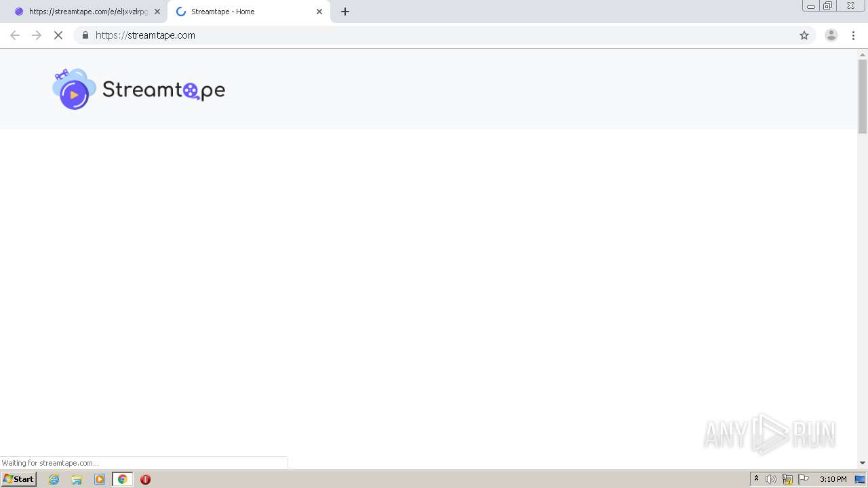Bookmark this page with star icon
868x488 pixels.
pyautogui.click(x=804, y=35)
